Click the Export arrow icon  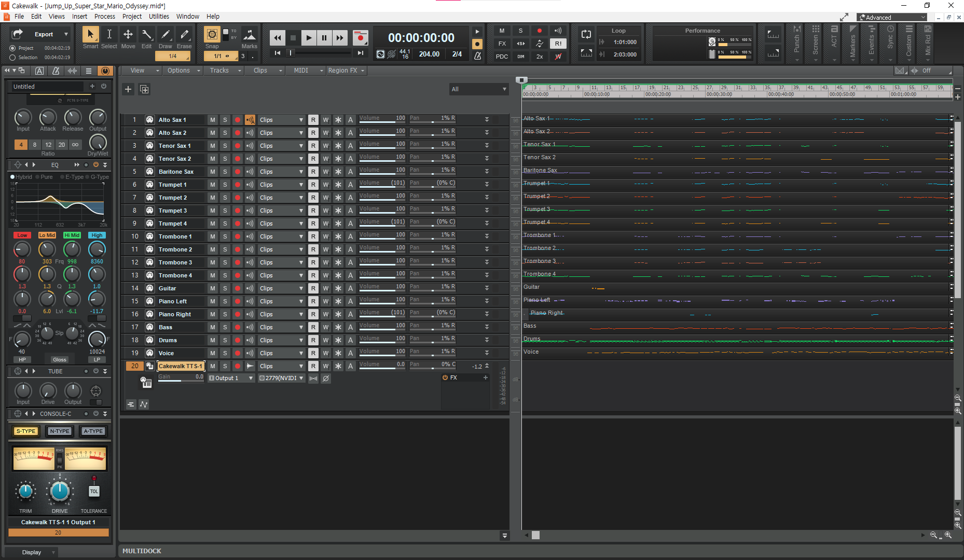pos(17,34)
